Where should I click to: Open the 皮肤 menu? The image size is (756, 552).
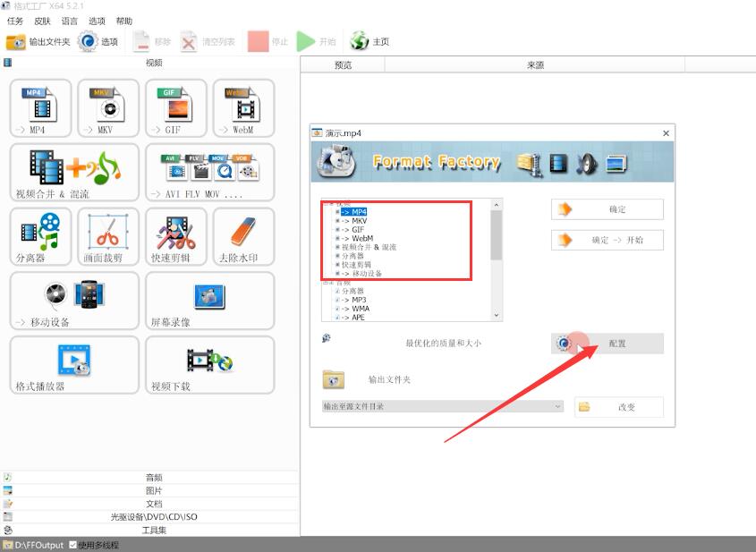(x=42, y=21)
